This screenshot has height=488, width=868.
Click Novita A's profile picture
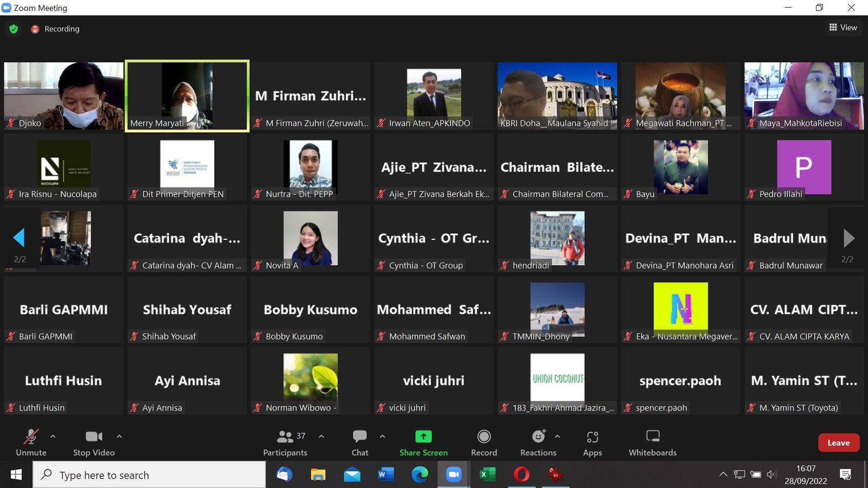tap(310, 238)
